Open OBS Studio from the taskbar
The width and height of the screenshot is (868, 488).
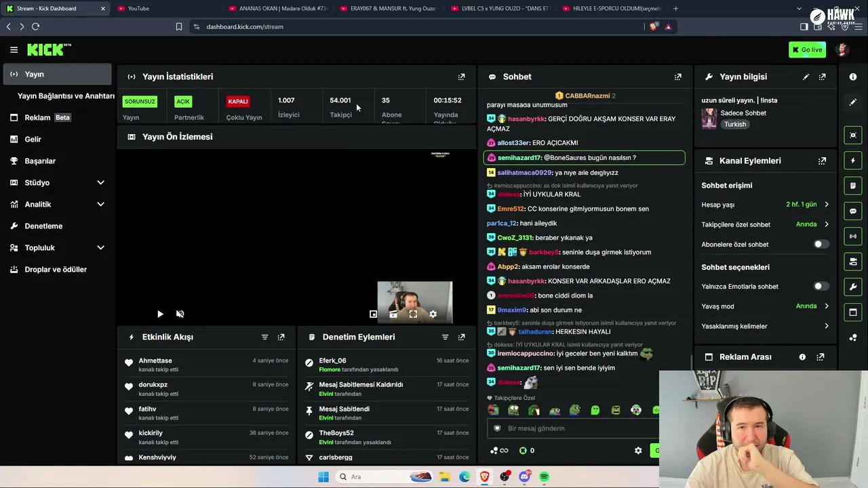coord(505,476)
